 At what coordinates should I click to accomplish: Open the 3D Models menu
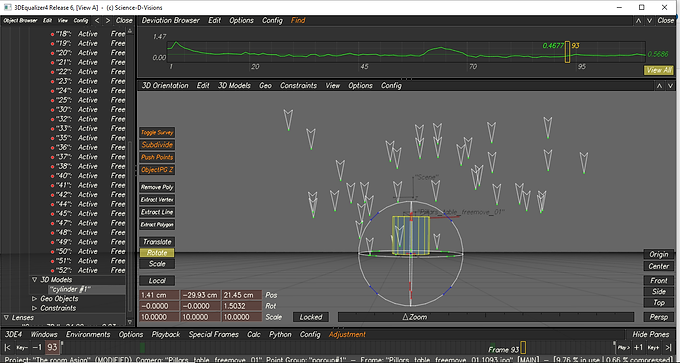point(234,86)
